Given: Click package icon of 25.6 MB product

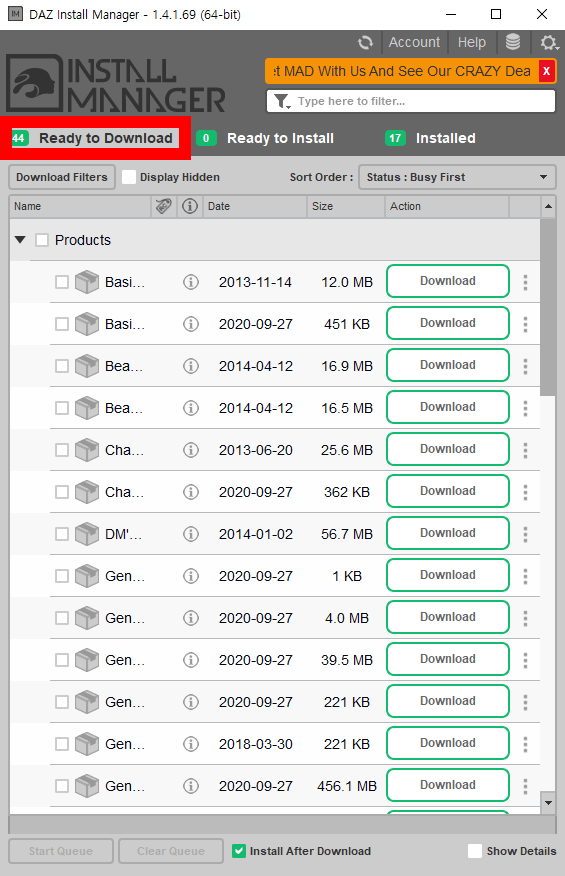Looking at the screenshot, I should pyautogui.click(x=87, y=450).
